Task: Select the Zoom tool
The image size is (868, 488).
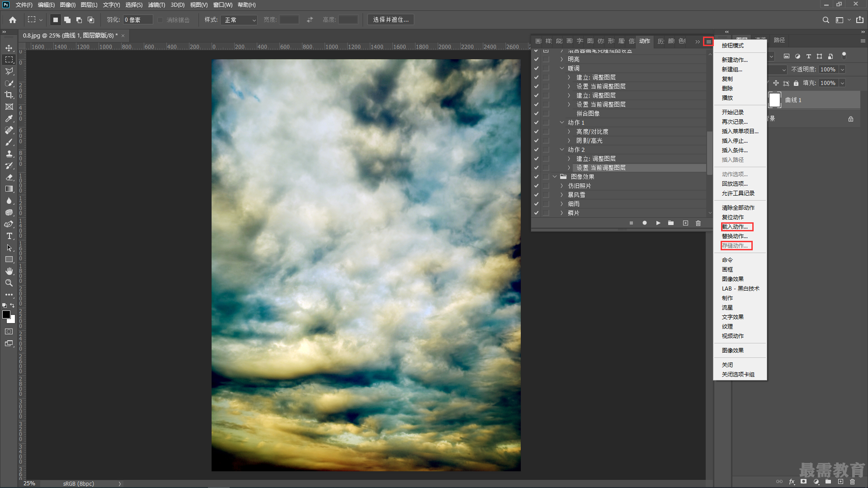Action: point(9,283)
